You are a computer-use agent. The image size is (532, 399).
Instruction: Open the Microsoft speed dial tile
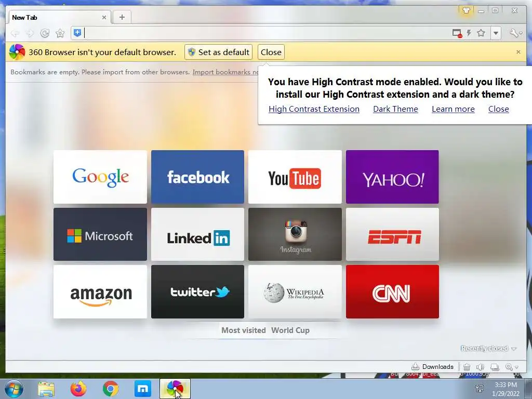click(x=100, y=234)
